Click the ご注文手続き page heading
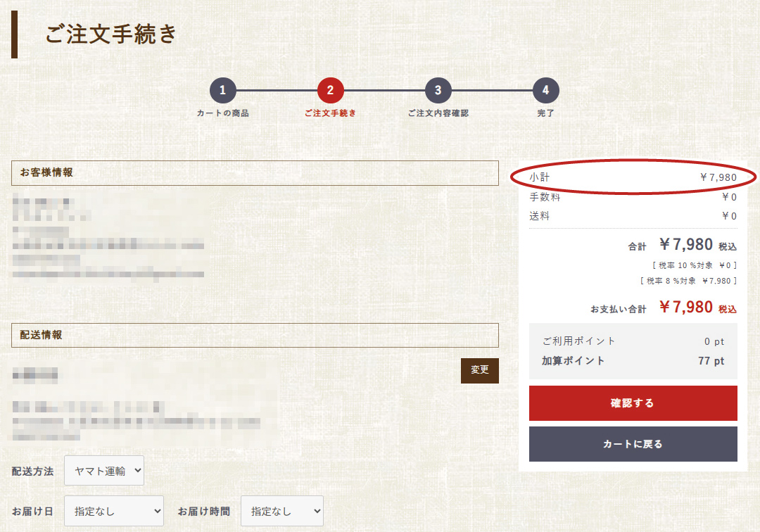Image resolution: width=760 pixels, height=532 pixels. 111,34
